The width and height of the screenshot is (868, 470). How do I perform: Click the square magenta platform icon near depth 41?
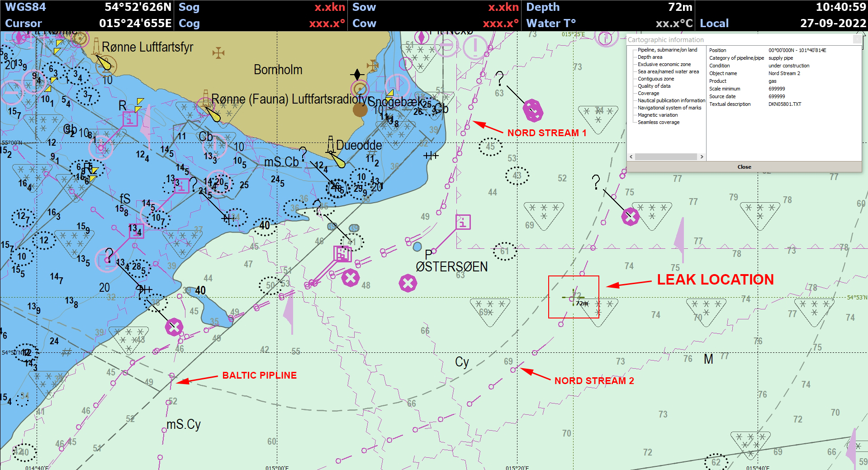(342, 253)
